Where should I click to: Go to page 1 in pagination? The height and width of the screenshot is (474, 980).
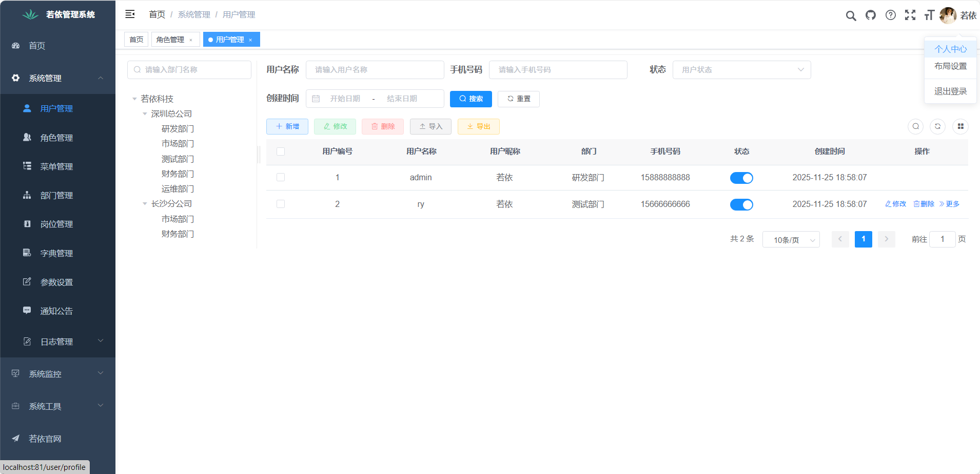(x=864, y=239)
